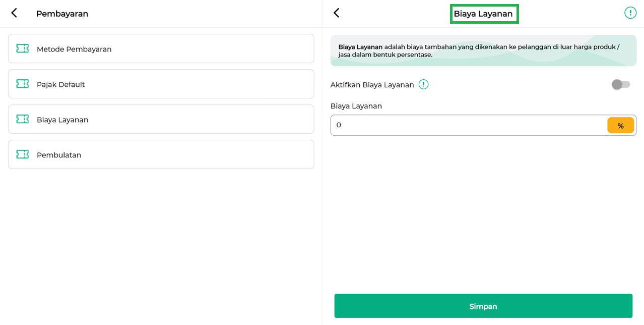The width and height of the screenshot is (644, 325).
Task: Click the ticket icon for Pajak Default
Action: [23, 84]
